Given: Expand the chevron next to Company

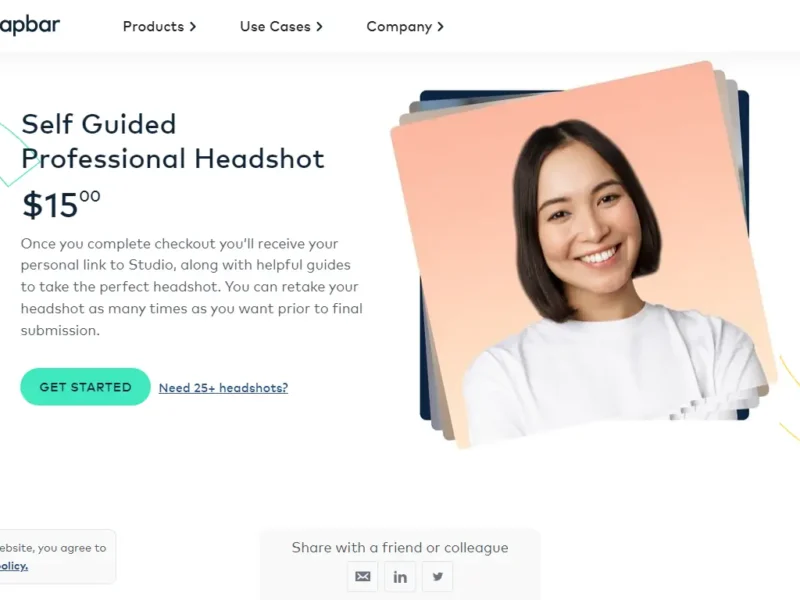Looking at the screenshot, I should click(440, 27).
